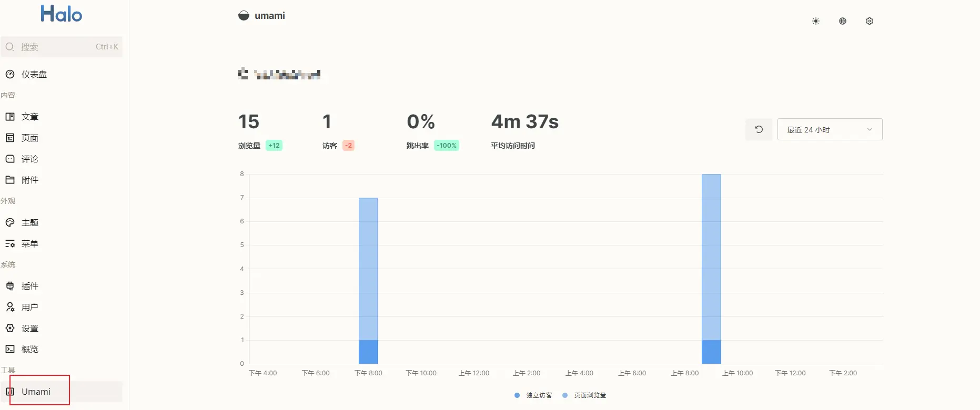The height and width of the screenshot is (410, 980).
Task: Toggle the light/dark theme sun icon
Action: (816, 21)
